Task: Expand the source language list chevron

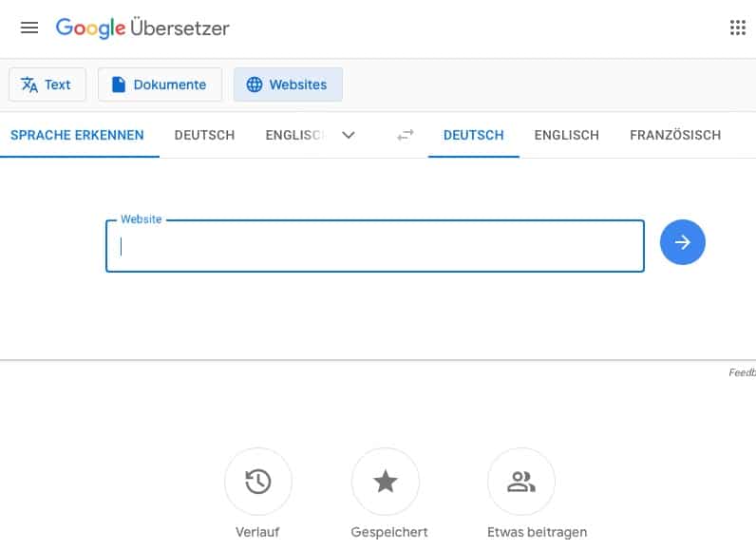Action: (349, 135)
